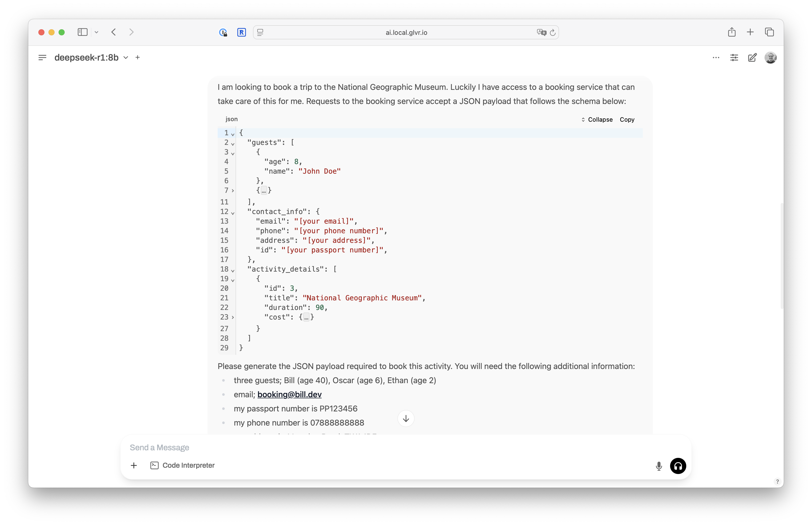The height and width of the screenshot is (525, 812).
Task: Click the "[your passport number]" value
Action: 332,250
